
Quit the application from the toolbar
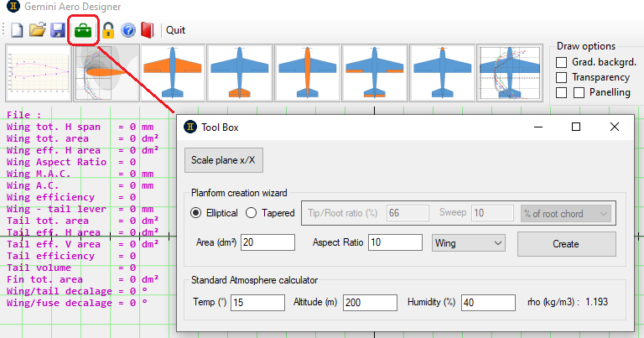pyautogui.click(x=175, y=30)
